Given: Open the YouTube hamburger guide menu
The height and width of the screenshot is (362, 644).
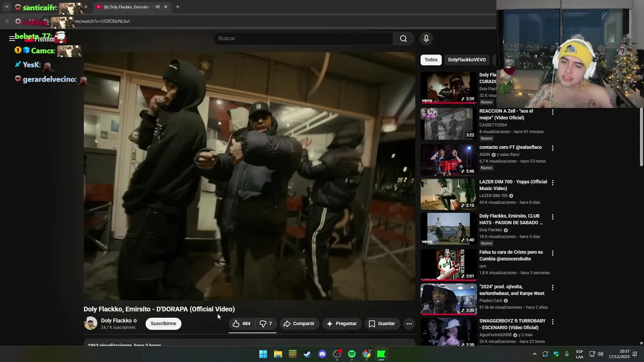Looking at the screenshot, I should [12, 39].
